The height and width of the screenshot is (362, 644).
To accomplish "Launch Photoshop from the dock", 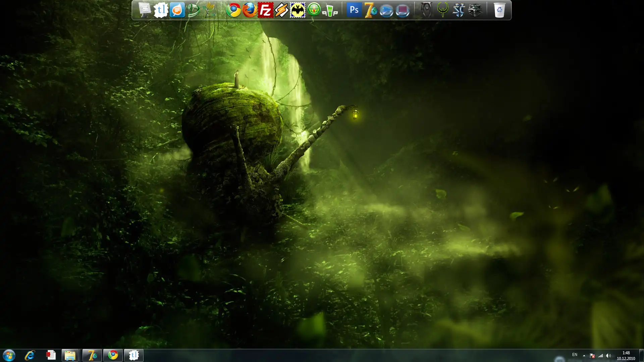I will 354,10.
